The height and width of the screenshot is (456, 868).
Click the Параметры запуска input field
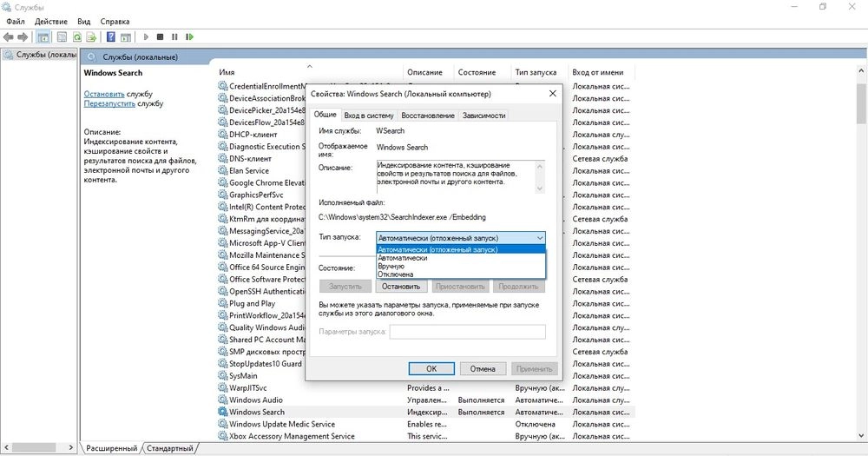(x=467, y=332)
